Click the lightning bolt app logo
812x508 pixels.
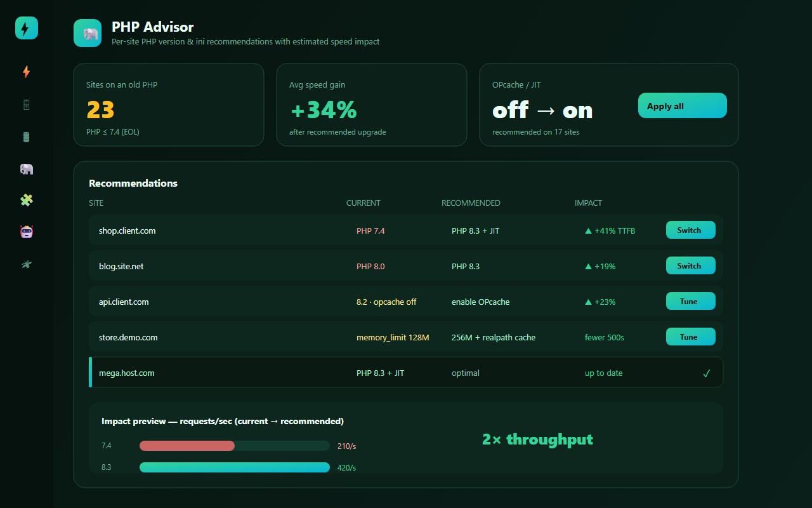tap(27, 28)
